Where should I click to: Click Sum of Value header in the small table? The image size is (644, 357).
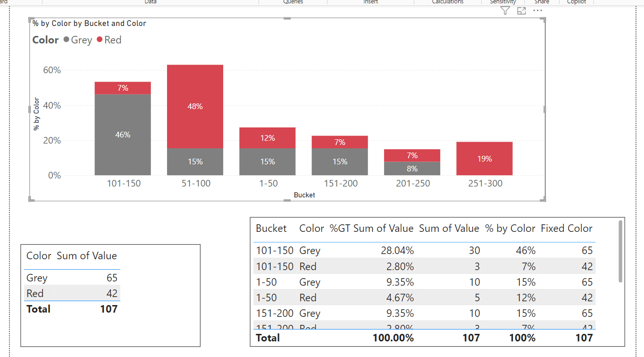point(87,256)
